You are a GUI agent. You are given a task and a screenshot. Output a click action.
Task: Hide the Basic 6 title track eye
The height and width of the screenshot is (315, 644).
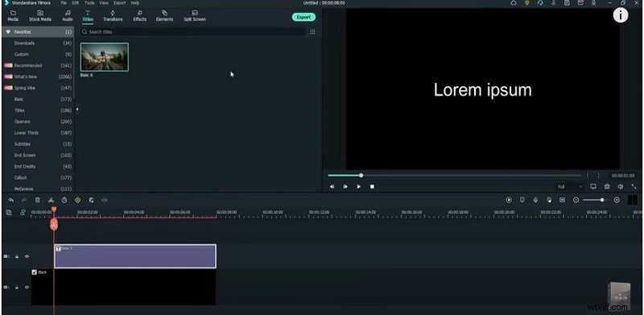click(x=27, y=257)
